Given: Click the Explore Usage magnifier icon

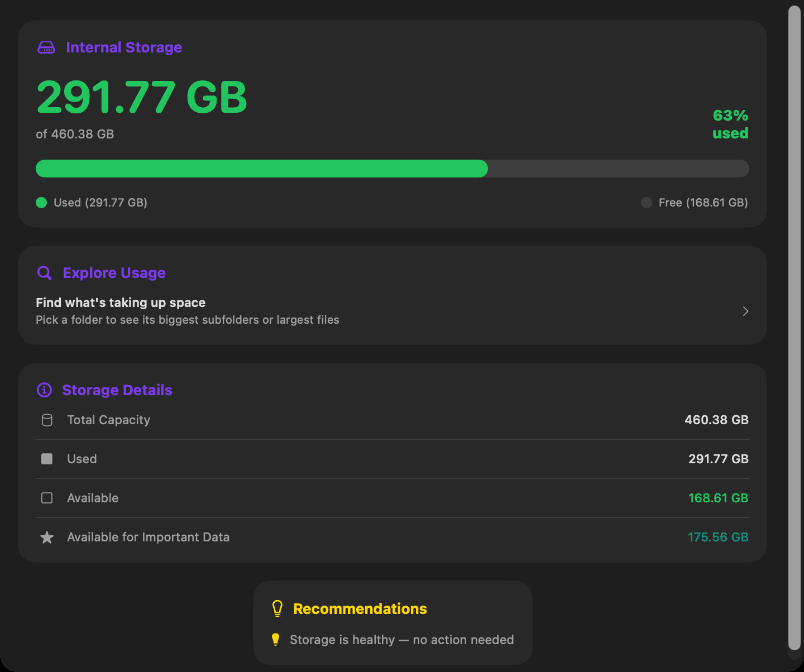Looking at the screenshot, I should [x=45, y=273].
